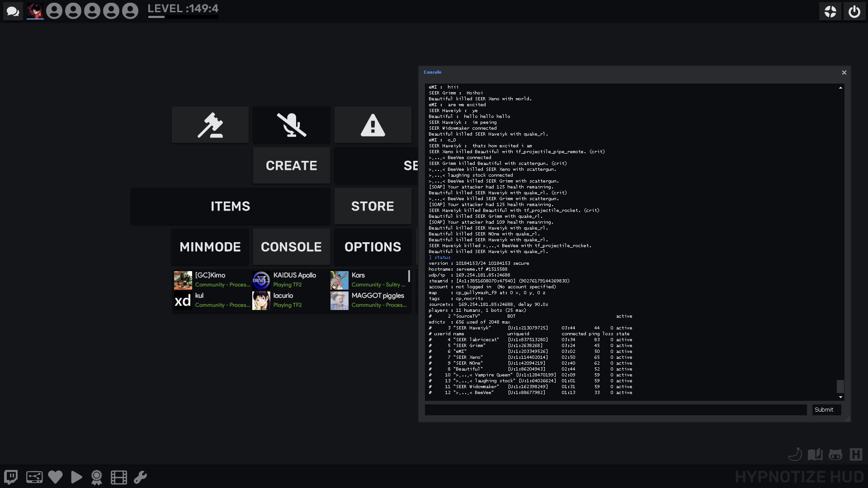Open the GameBanana banana icon
Image resolution: width=868 pixels, height=488 pixels.
pos(795,454)
